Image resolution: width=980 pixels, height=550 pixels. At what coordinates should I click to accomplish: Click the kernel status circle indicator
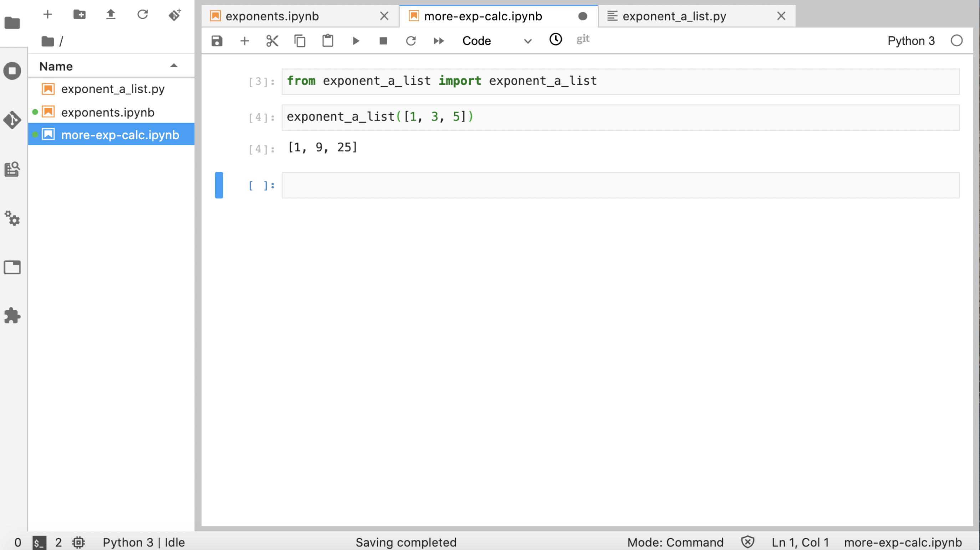pyautogui.click(x=956, y=41)
